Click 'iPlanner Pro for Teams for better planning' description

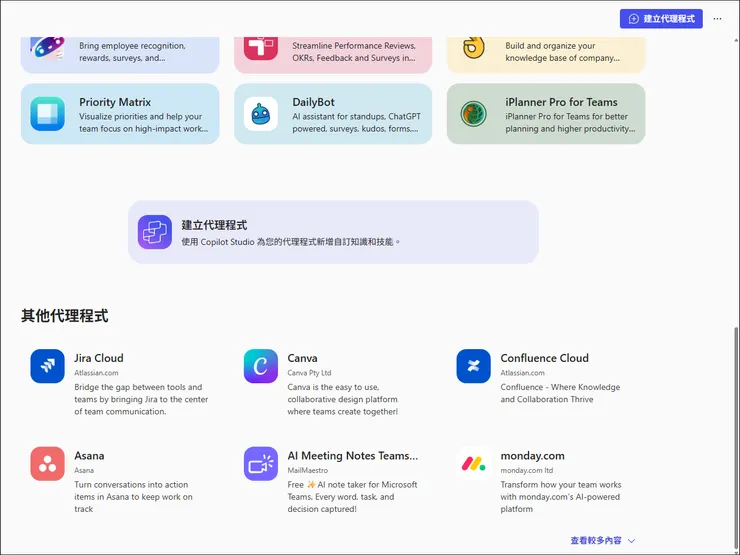[570, 123]
